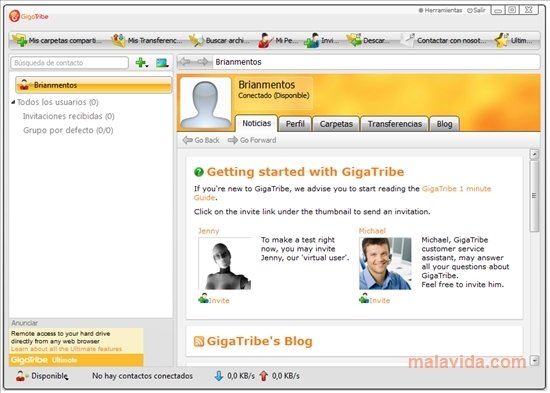Image resolution: width=550 pixels, height=393 pixels.
Task: Focus the Búsqueda de contacto field
Action: pos(69,63)
